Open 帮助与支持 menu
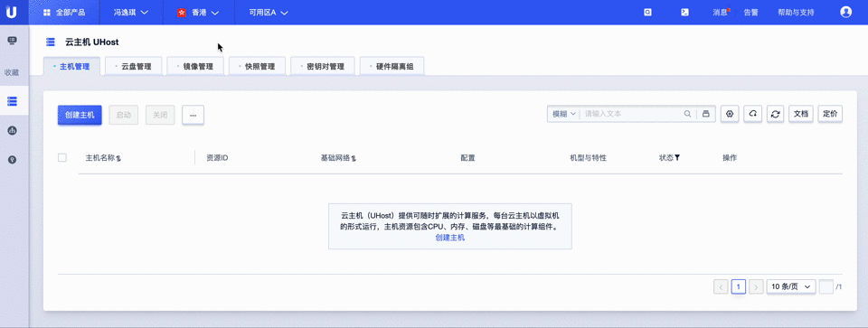 [796, 12]
